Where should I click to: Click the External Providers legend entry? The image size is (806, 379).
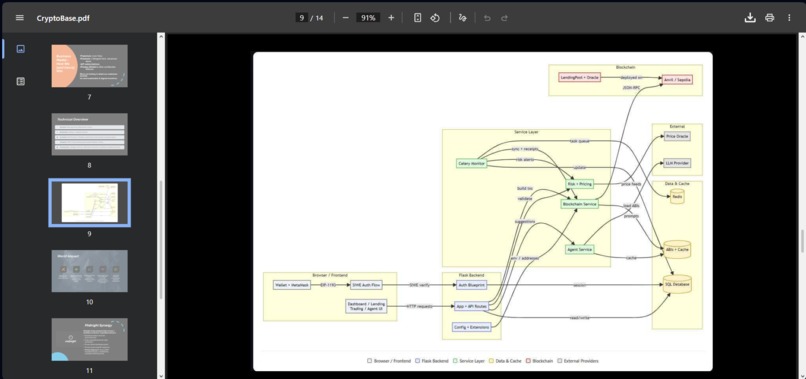(578, 361)
